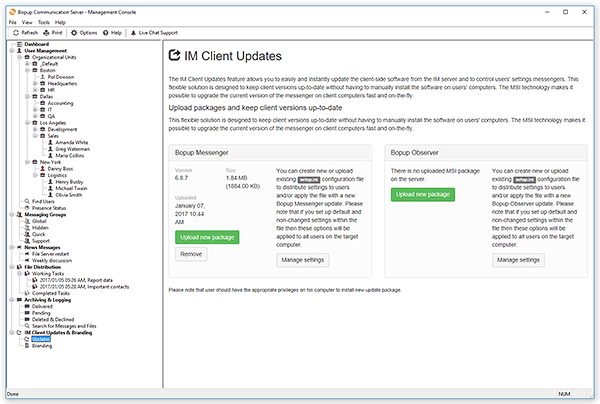Upload new package for Bopup Observer
The width and height of the screenshot is (600, 404).
(x=423, y=194)
